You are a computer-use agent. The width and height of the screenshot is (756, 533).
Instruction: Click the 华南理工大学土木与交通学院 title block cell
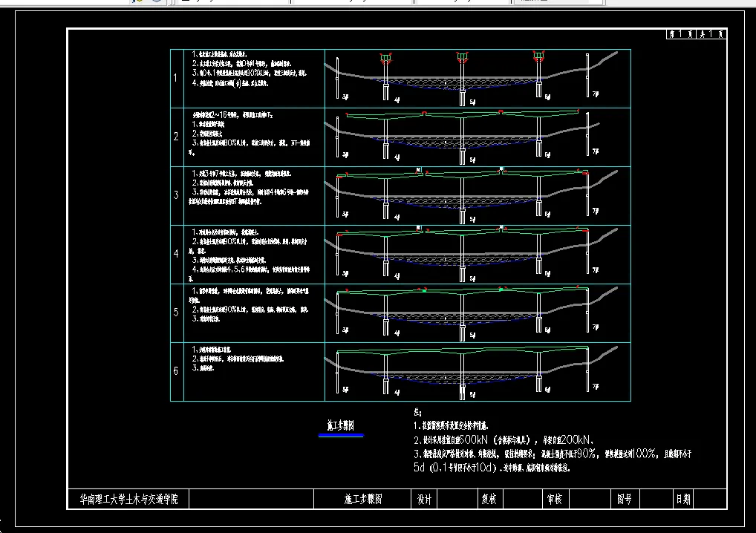point(128,499)
